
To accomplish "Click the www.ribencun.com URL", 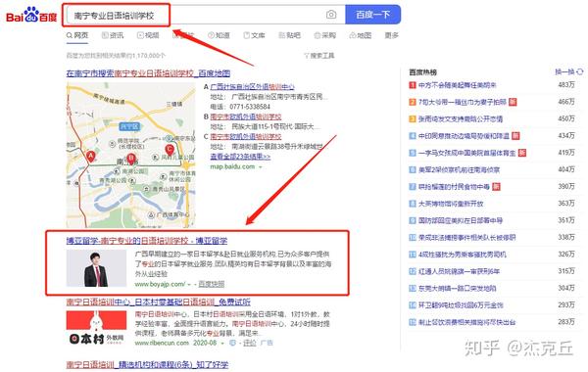I will [162, 343].
